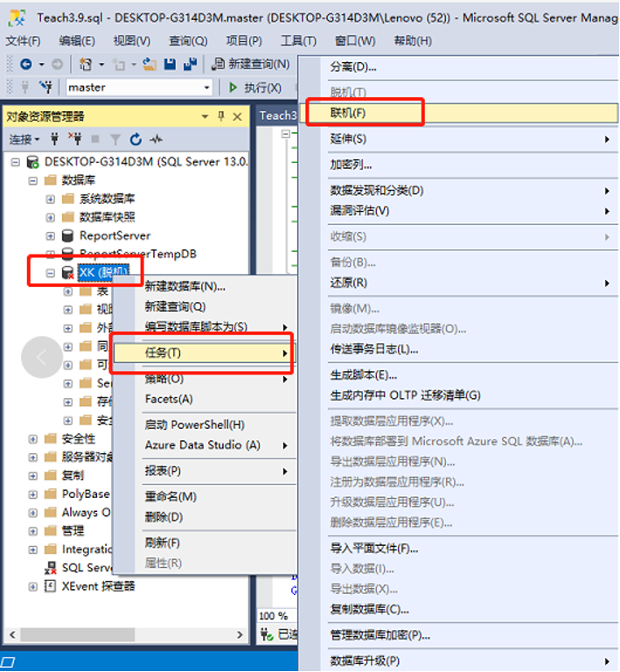The width and height of the screenshot is (620, 672).
Task: Click the navigate back arrow icon
Action: (x=26, y=64)
